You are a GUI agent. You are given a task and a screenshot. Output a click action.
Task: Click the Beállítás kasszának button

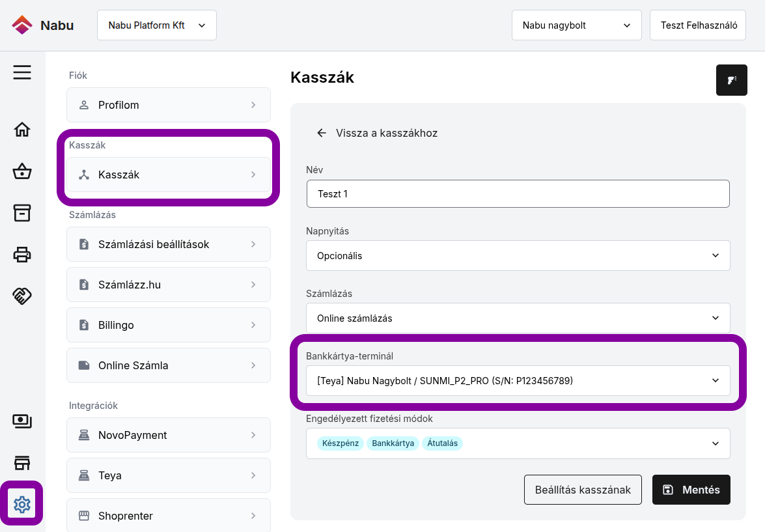583,490
